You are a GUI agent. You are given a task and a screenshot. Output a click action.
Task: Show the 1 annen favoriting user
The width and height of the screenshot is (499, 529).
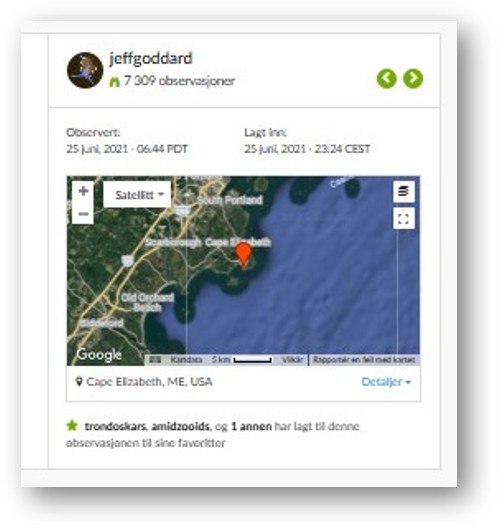(x=251, y=426)
